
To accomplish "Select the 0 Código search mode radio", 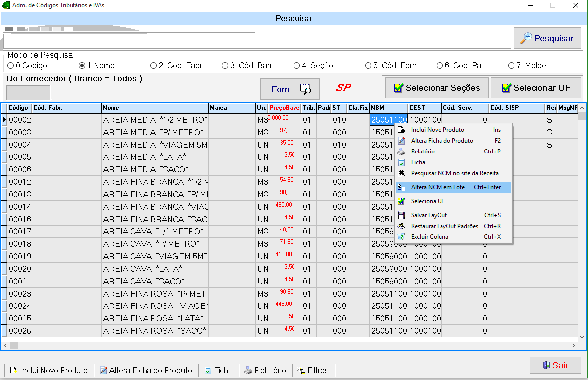I will tap(11, 66).
